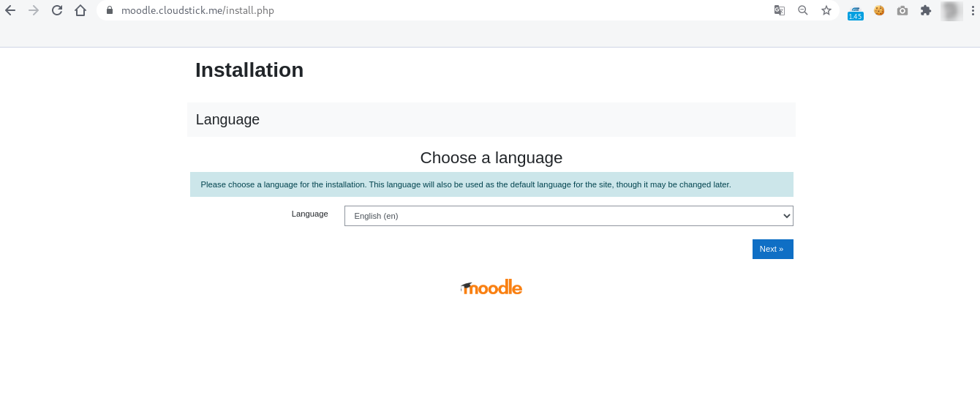Expand the Language dropdown showing English (en)

(x=568, y=216)
